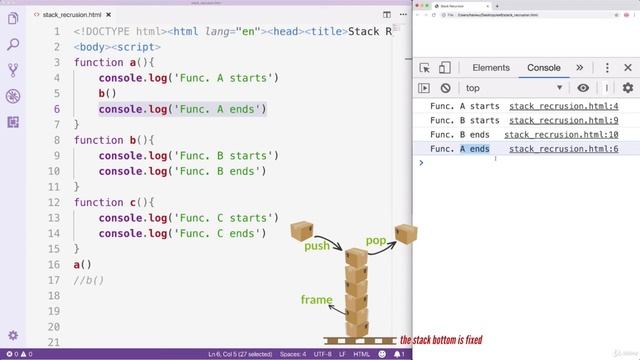Open the Extensions view
The height and width of the screenshot is (360, 640).
tap(13, 122)
